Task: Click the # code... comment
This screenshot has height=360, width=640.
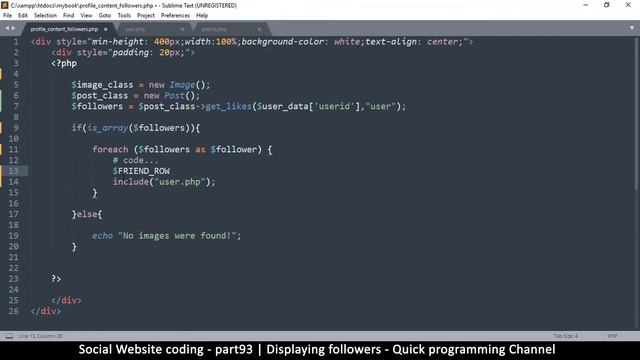Action: (x=136, y=160)
